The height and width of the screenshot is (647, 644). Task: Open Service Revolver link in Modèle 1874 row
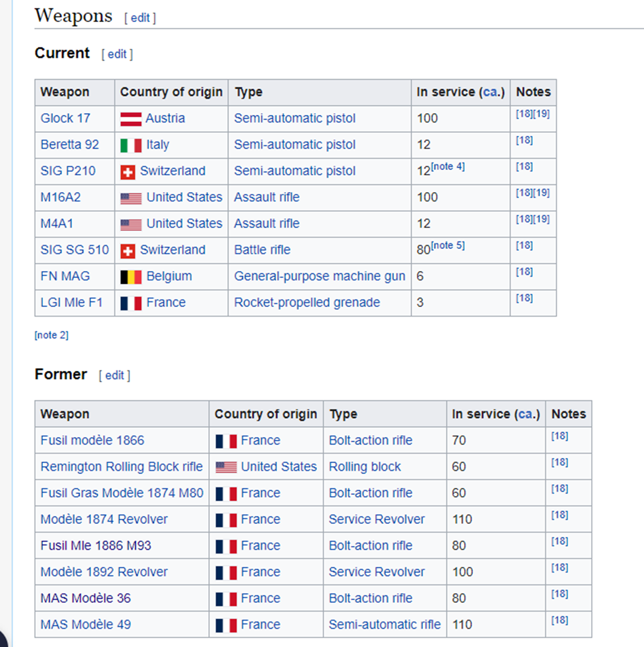(377, 519)
